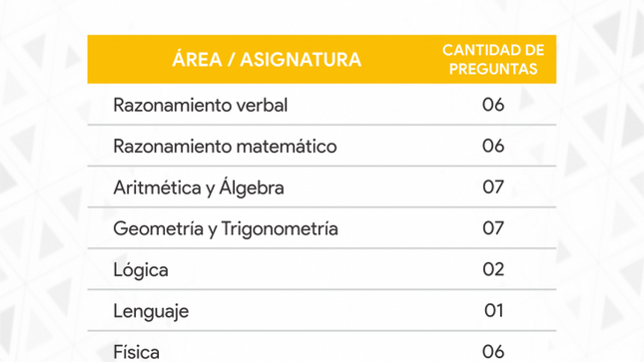Click the 06 value for Razonamiento matemático
The height and width of the screenshot is (362, 644).
pos(493,146)
